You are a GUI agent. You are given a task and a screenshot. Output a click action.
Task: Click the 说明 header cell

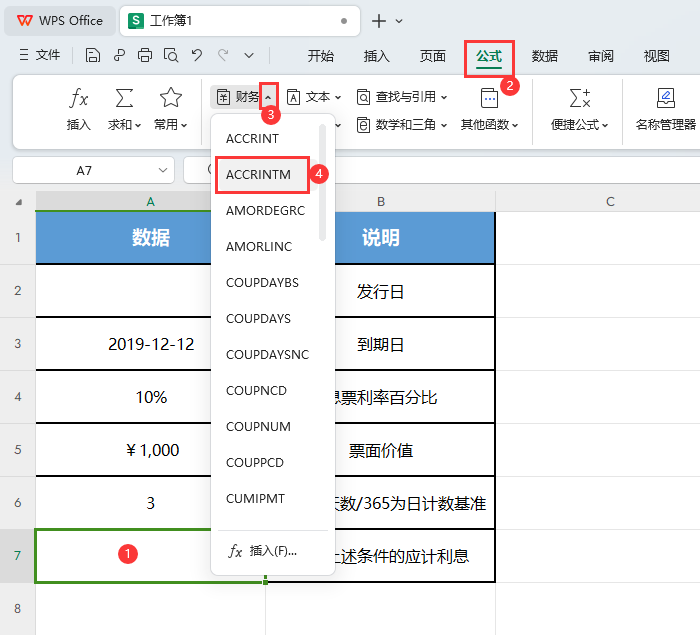coord(381,238)
